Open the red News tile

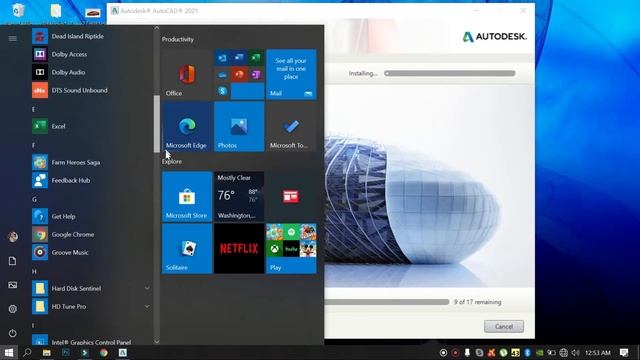[x=291, y=197]
